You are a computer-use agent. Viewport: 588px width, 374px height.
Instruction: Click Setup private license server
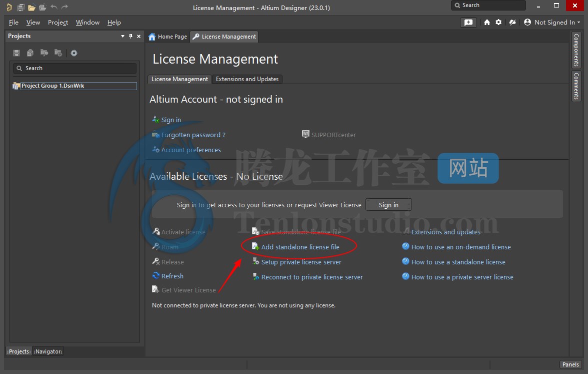301,262
